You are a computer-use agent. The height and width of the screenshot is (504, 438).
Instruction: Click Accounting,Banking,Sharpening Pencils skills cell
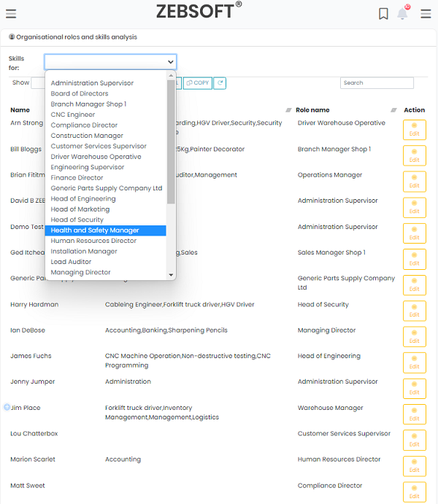click(x=166, y=330)
